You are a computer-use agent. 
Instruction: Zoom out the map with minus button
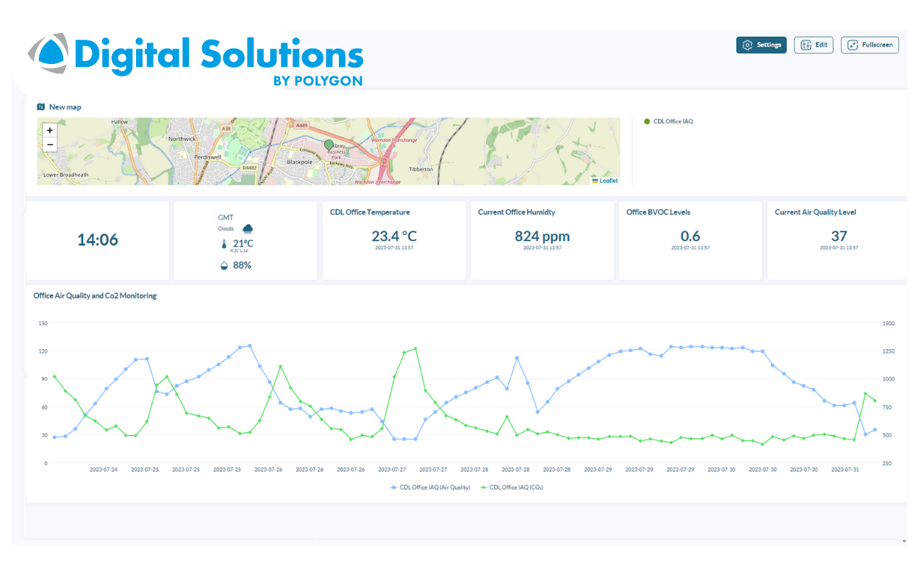49,145
